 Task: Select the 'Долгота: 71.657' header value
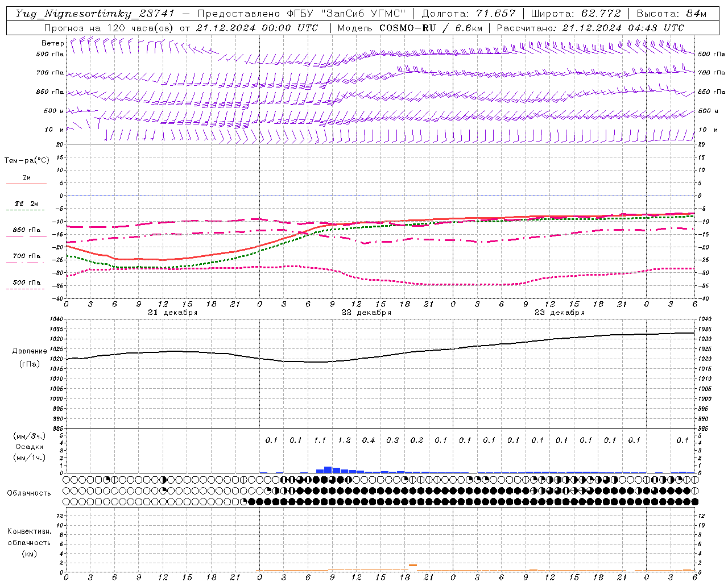(469, 14)
